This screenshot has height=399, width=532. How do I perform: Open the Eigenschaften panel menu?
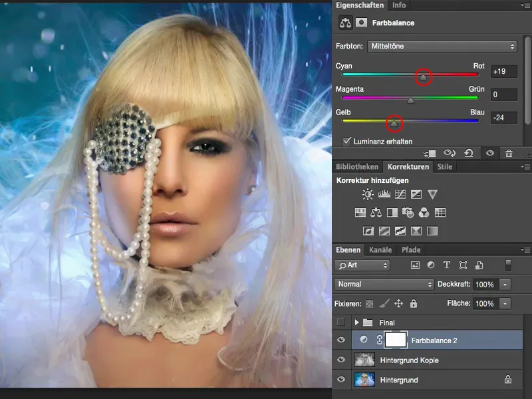(525, 5)
